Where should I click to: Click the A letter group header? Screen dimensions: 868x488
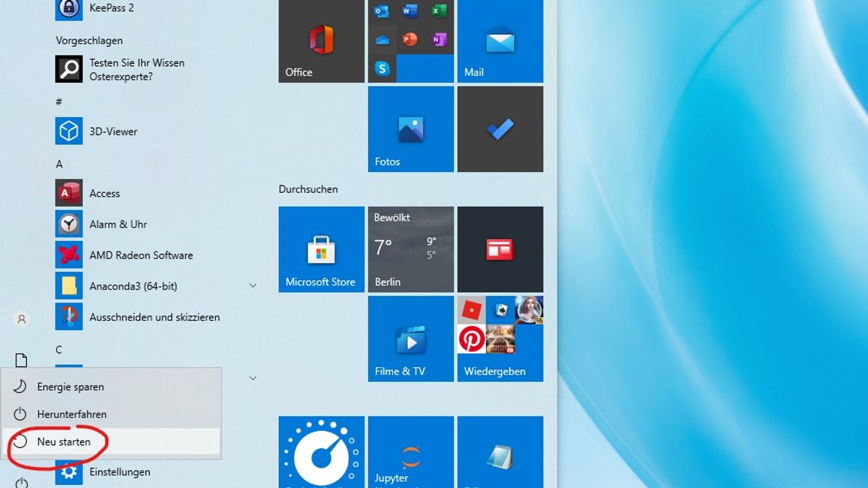click(59, 164)
